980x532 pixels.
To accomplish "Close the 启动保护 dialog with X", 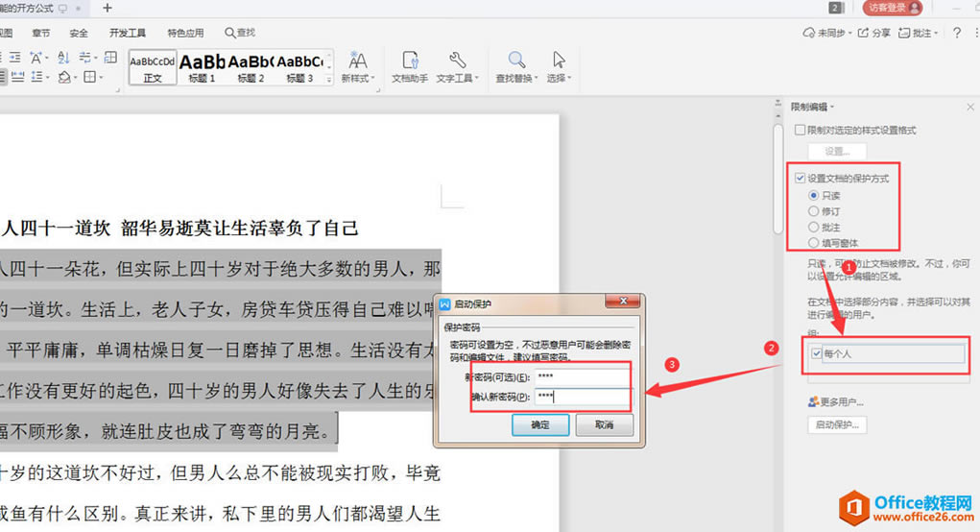I will 623,302.
